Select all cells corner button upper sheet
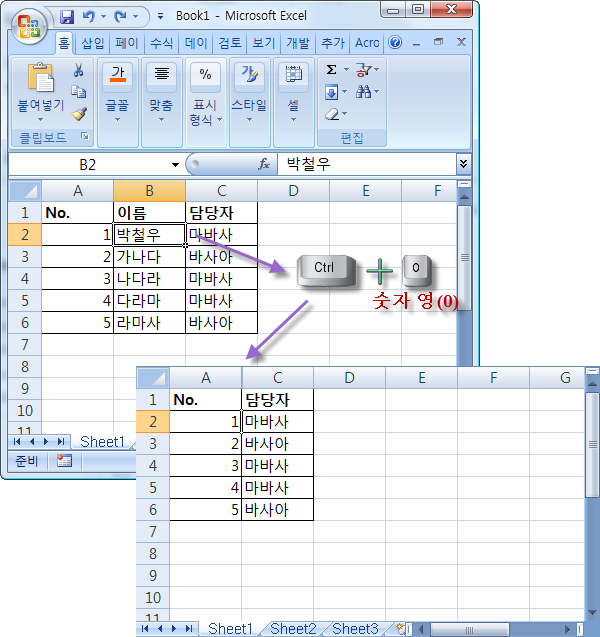Viewport: 600px width, 637px height. click(25, 191)
